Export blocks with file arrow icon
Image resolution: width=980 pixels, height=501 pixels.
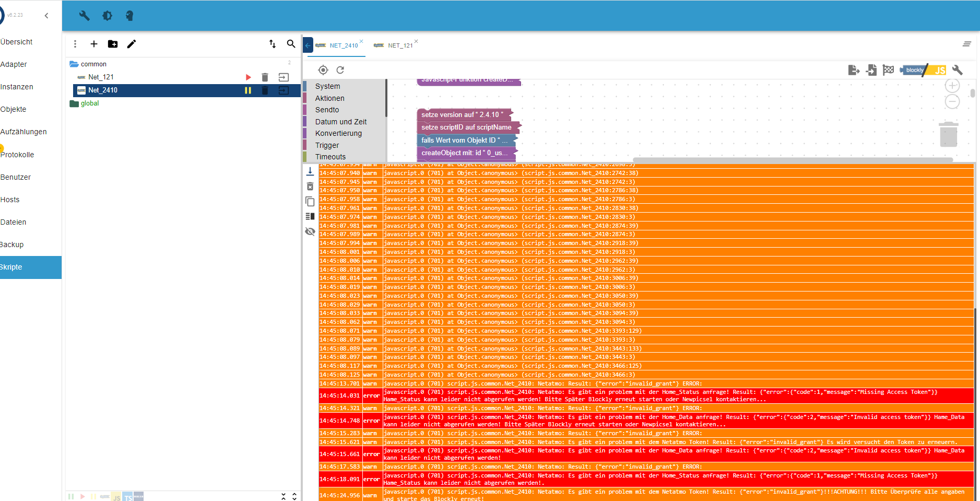pos(854,70)
